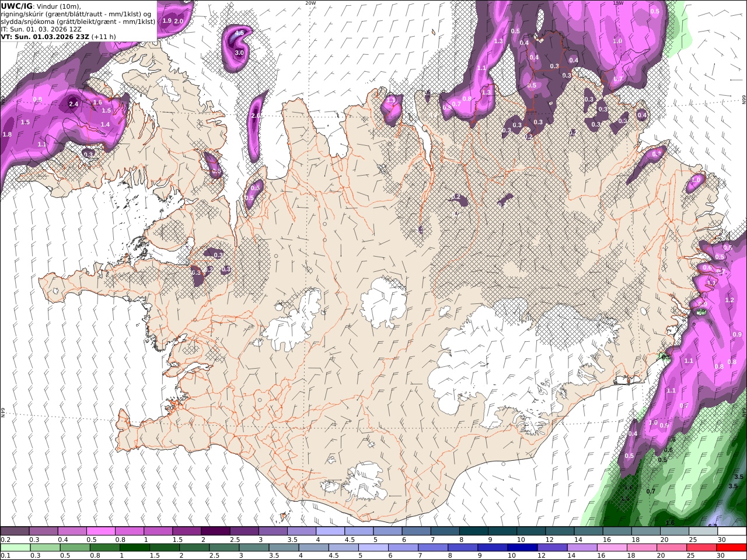Click the bright pink 0.5–0.8 snow legend swatch
This screenshot has height=560, width=747.
[x=101, y=531]
